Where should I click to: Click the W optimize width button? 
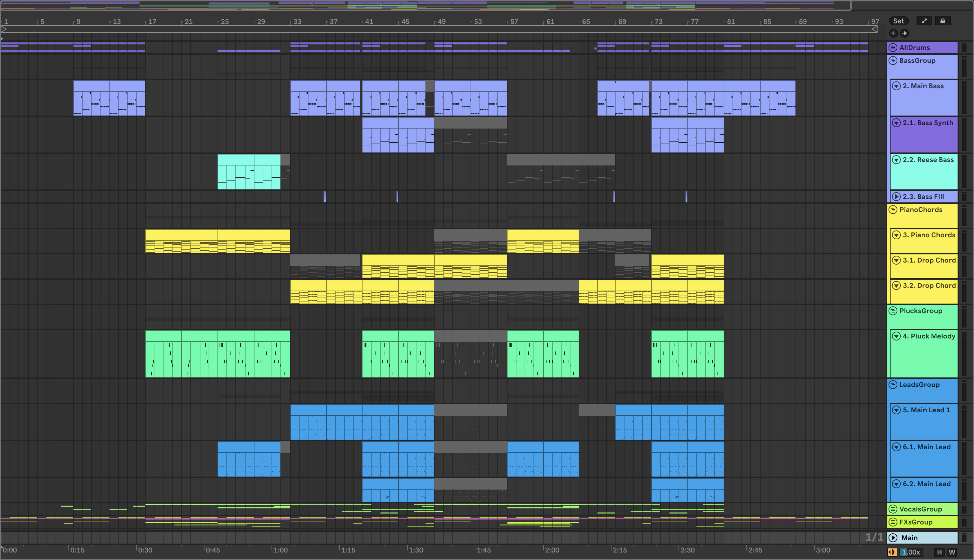(x=952, y=552)
